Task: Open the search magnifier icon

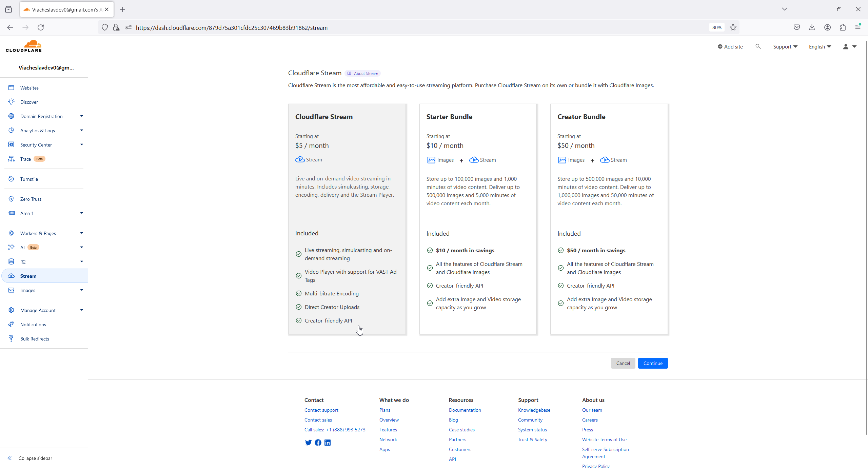Action: pyautogui.click(x=758, y=46)
